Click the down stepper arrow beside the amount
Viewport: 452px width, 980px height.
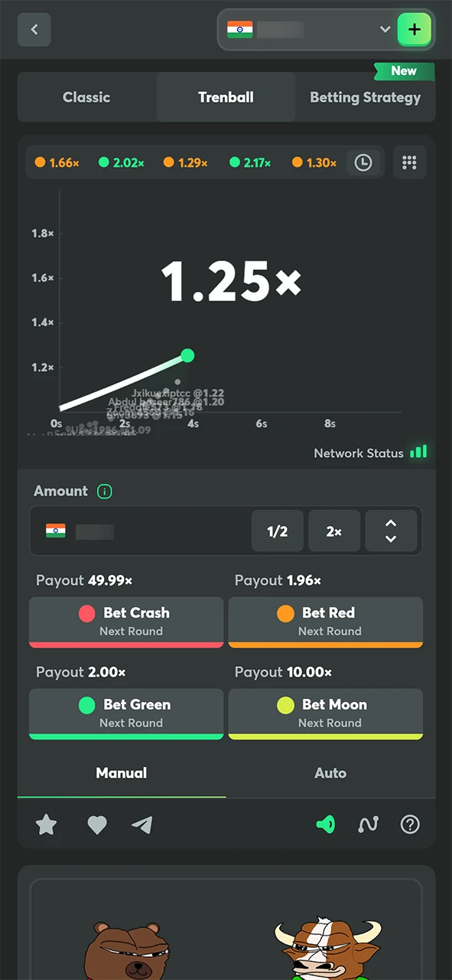(391, 537)
